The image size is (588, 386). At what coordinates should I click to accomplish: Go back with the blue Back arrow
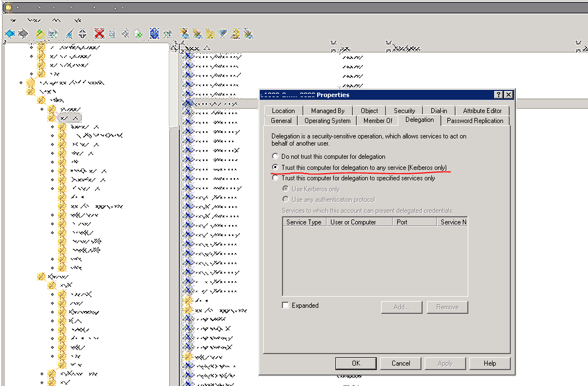tap(10, 34)
